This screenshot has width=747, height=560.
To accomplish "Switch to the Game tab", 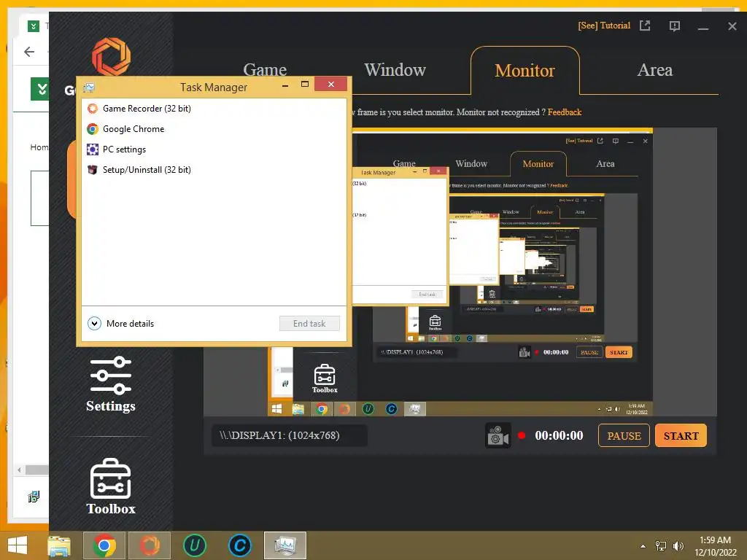I will [265, 70].
